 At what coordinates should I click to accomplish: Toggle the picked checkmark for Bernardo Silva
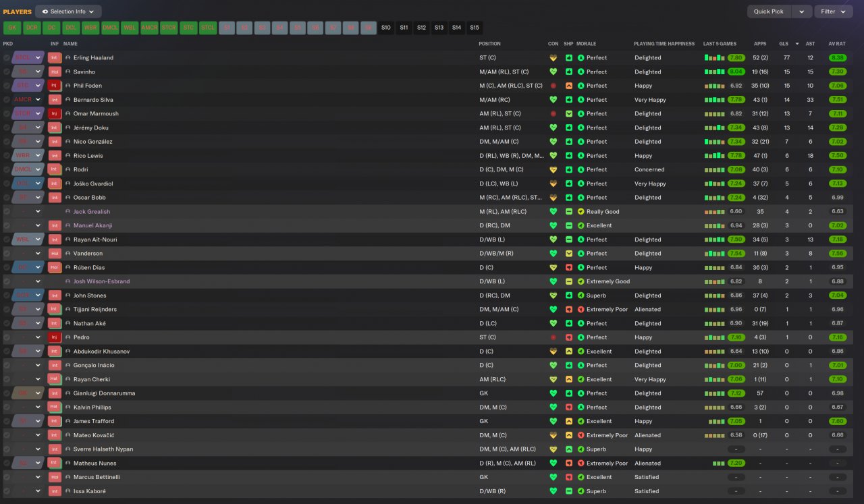click(x=7, y=100)
